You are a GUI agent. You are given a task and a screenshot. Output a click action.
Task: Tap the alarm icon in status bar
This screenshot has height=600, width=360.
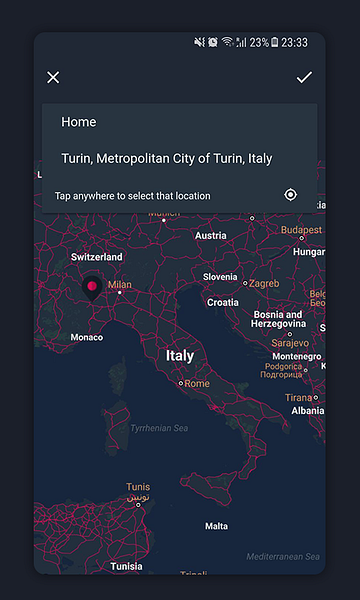pos(213,42)
